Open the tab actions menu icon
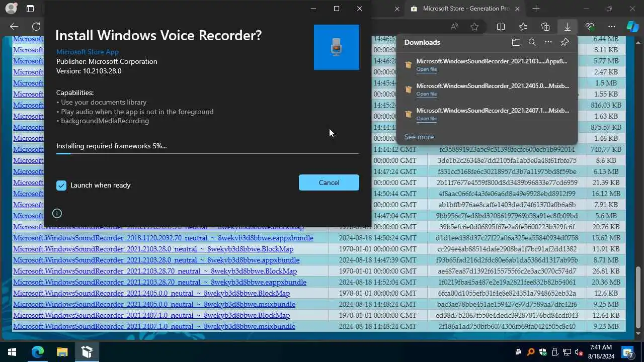644x362 pixels. (30, 9)
